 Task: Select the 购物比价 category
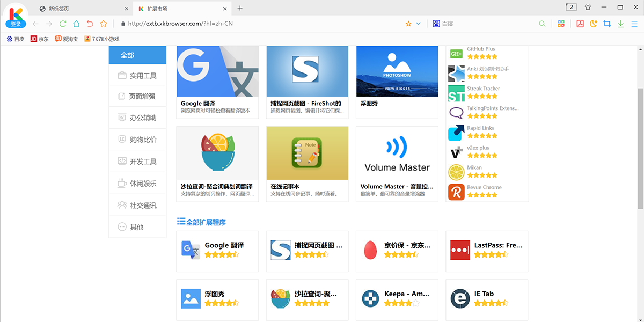click(x=137, y=140)
